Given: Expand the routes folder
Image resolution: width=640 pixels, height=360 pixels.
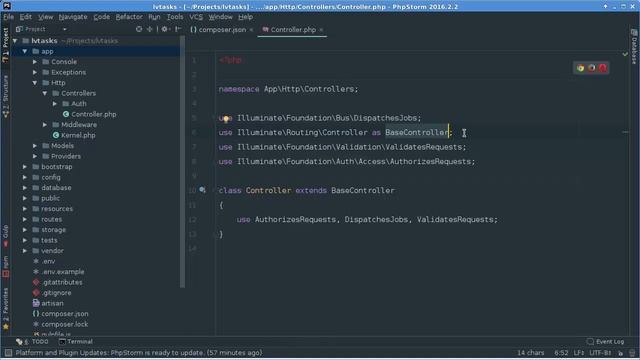Looking at the screenshot, I should 25,219.
